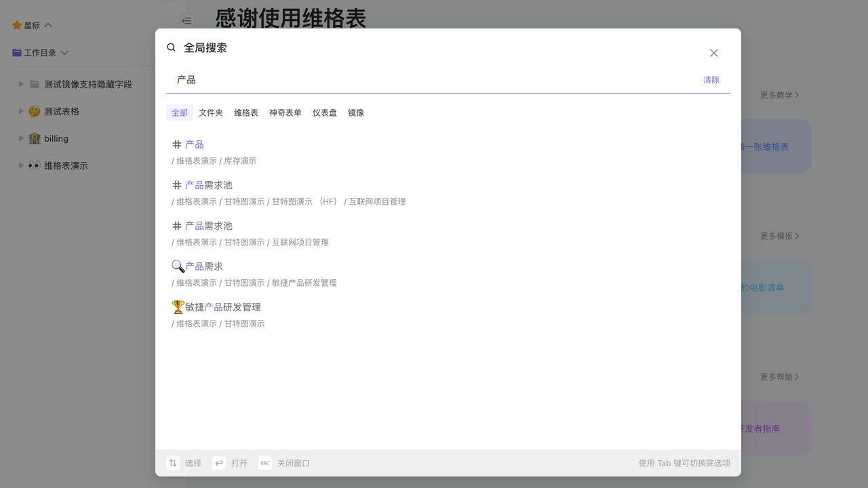Select the 全部 filter tab
This screenshot has width=868, height=488.
tap(180, 113)
